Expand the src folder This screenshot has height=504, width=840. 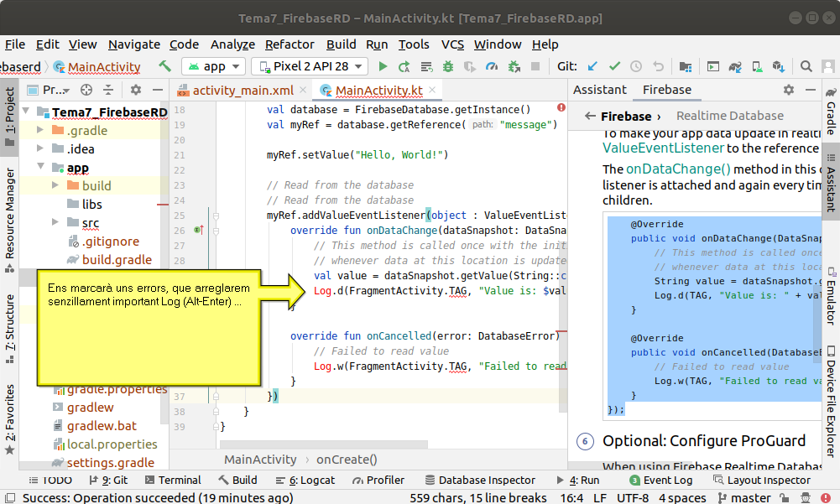55,221
